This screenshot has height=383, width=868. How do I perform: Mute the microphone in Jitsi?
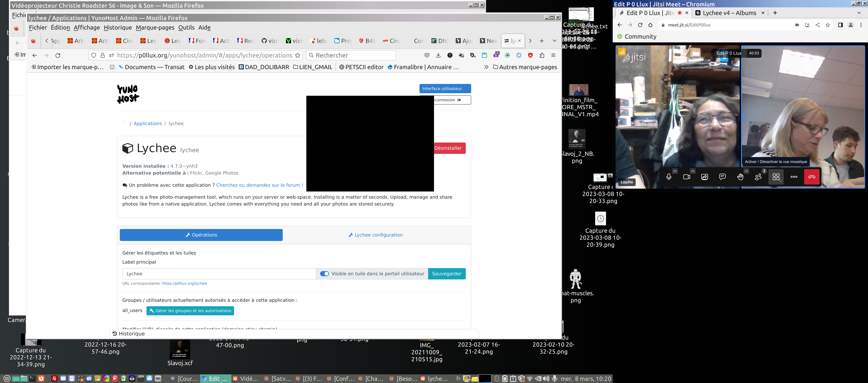[669, 177]
